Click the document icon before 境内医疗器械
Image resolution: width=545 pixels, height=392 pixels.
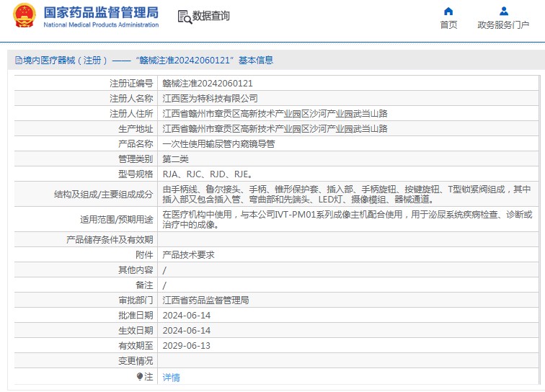point(19,61)
